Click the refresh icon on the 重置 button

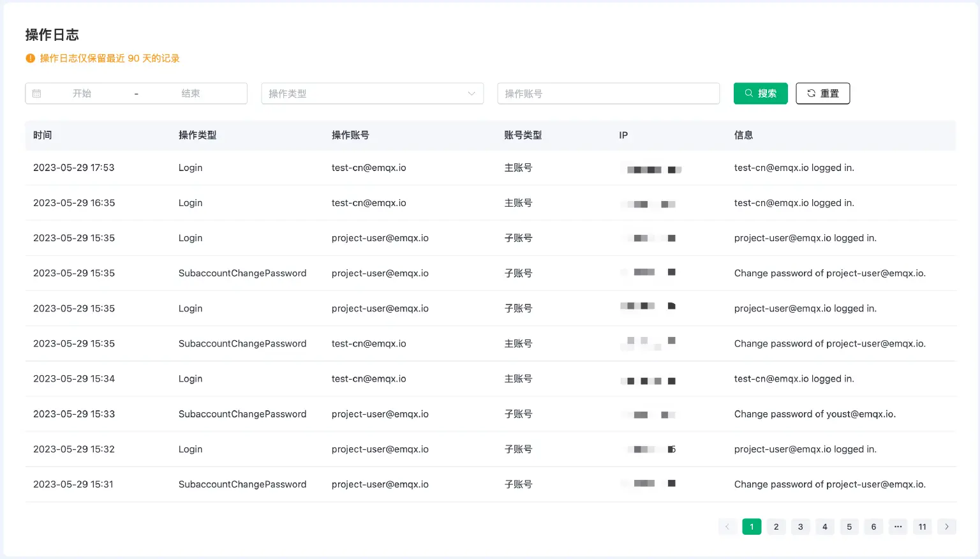pos(811,93)
